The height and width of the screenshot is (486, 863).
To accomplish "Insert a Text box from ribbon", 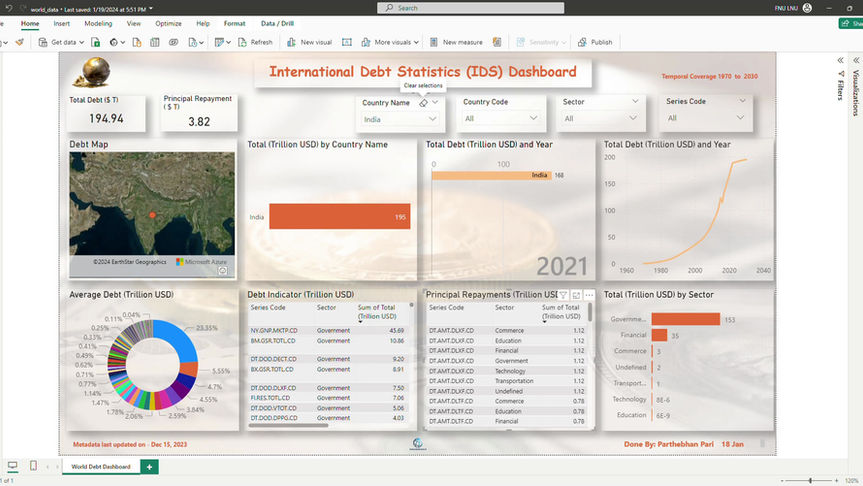I will coord(347,42).
